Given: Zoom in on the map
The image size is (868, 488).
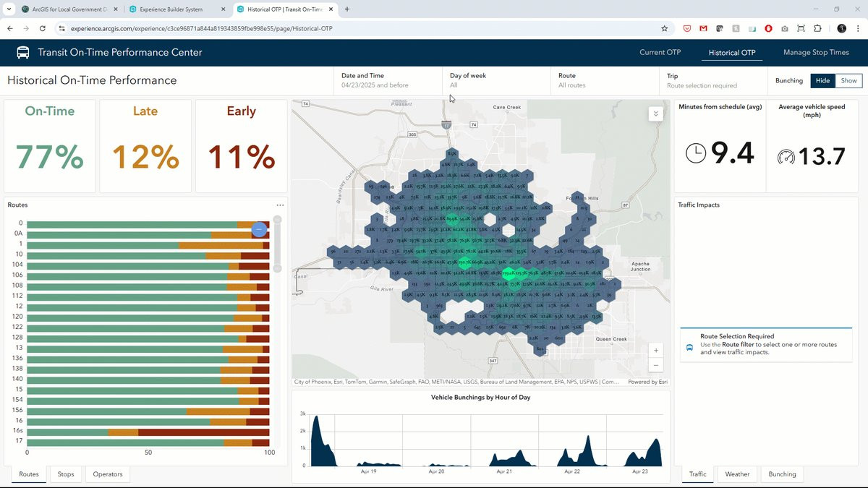Looking at the screenshot, I should [656, 351].
